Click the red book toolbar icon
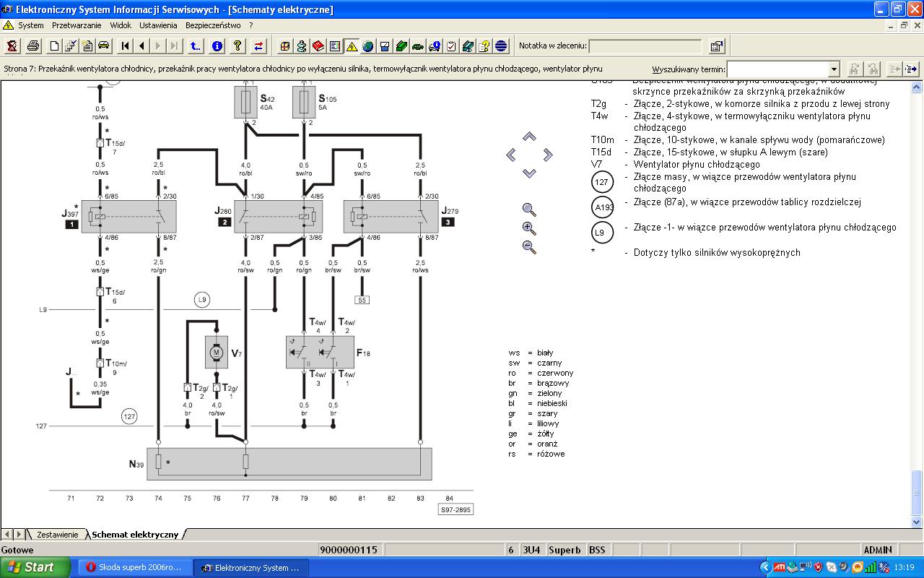Screen dimensions: 924x578 click(318, 46)
